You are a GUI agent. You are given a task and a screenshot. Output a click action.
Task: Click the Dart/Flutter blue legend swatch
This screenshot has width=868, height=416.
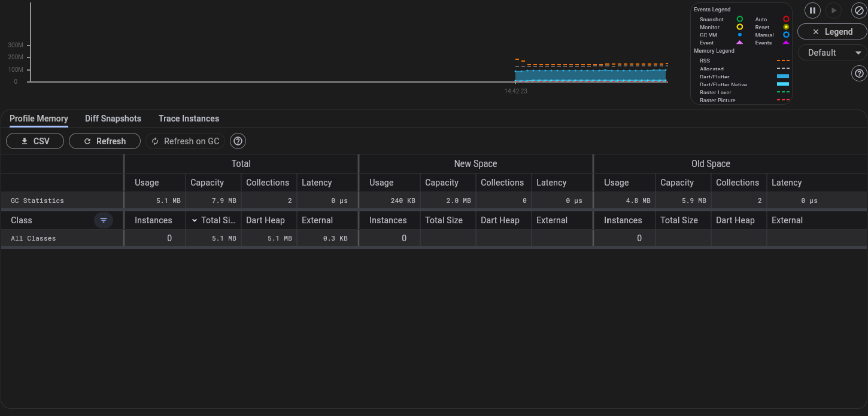(x=783, y=77)
